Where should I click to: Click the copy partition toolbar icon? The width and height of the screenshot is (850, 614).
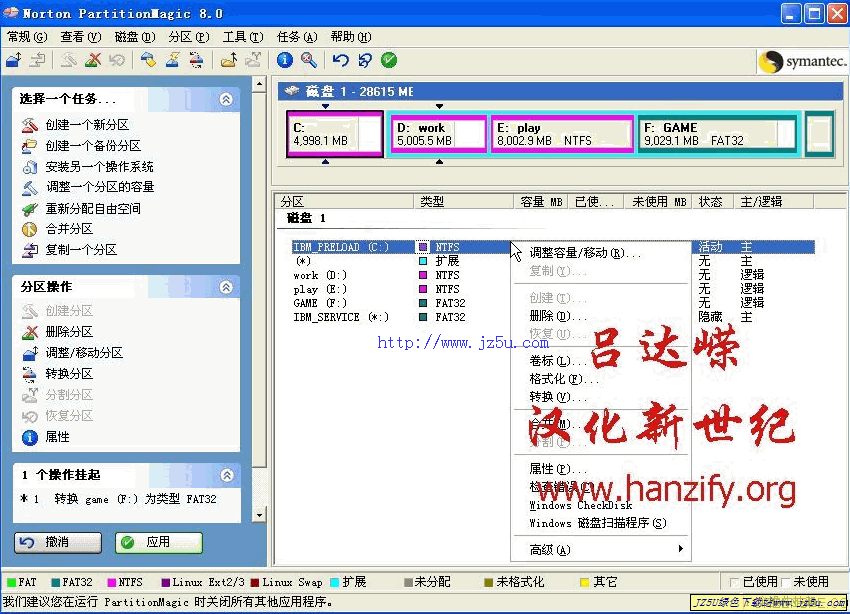(38, 60)
